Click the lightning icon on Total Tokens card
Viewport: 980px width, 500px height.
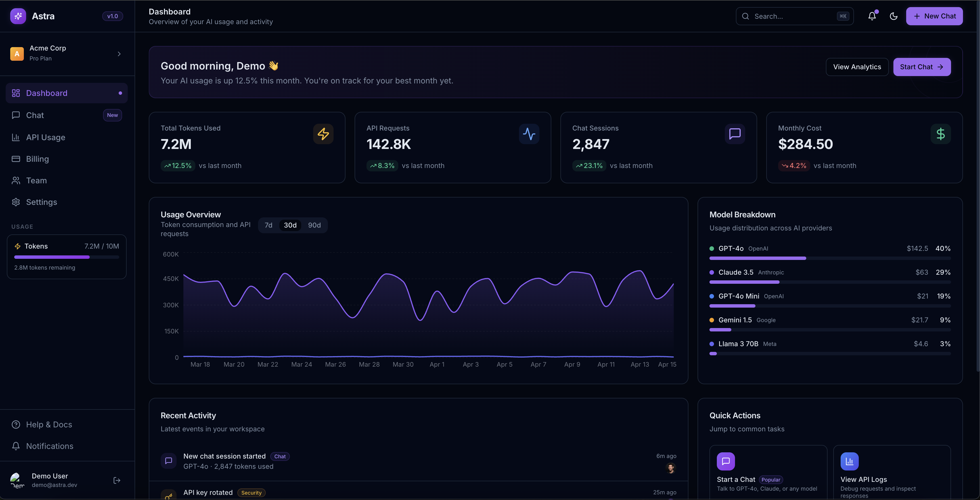pyautogui.click(x=323, y=134)
